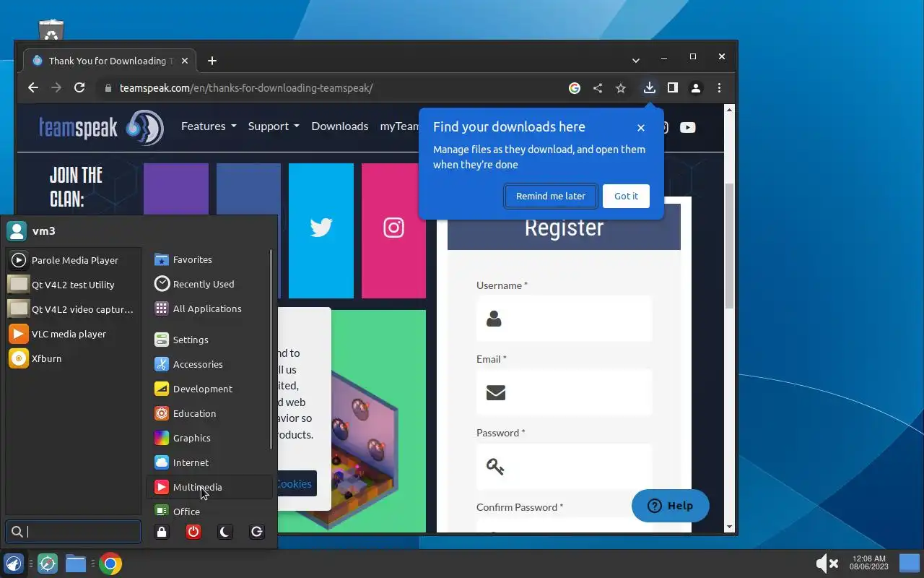924x578 pixels.
Task: Open the Chrome downloads button
Action: coord(650,87)
